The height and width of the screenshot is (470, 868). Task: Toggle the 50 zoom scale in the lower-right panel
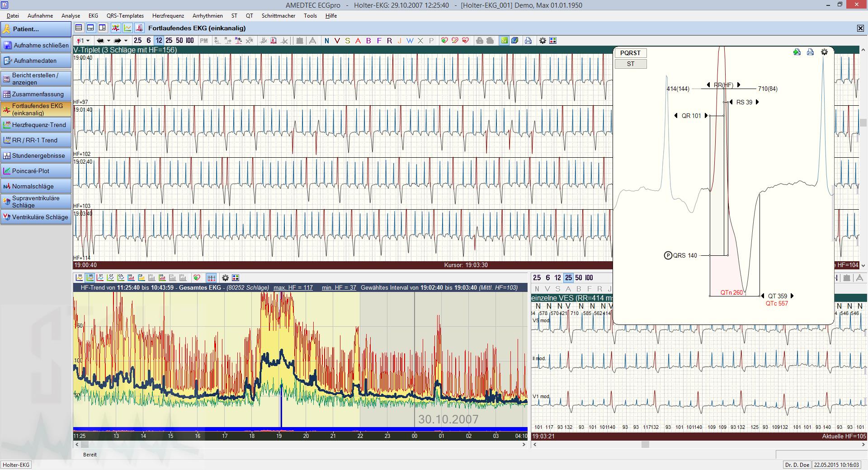(579, 277)
